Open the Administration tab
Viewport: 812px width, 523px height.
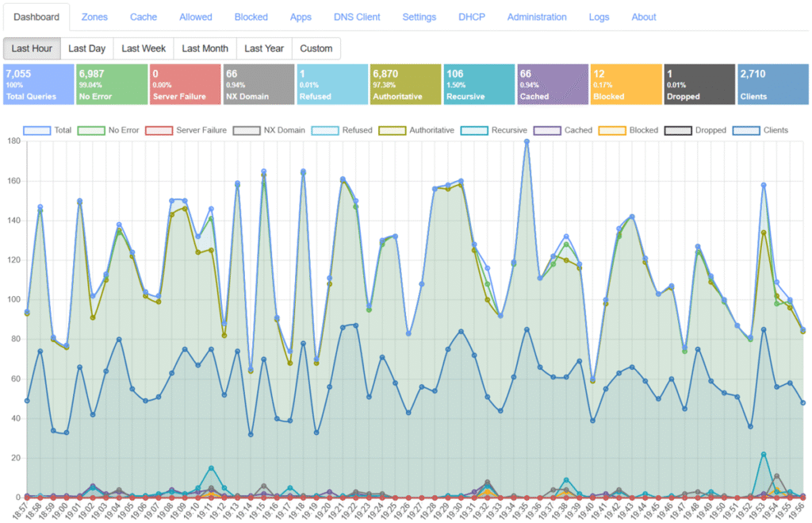point(537,17)
